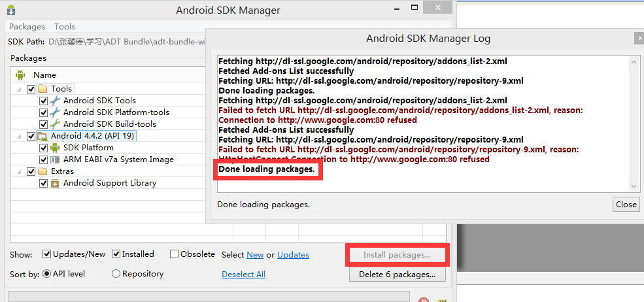Uncheck Android SDK Build-tools checkbox
This screenshot has height=302, width=644.
point(43,124)
